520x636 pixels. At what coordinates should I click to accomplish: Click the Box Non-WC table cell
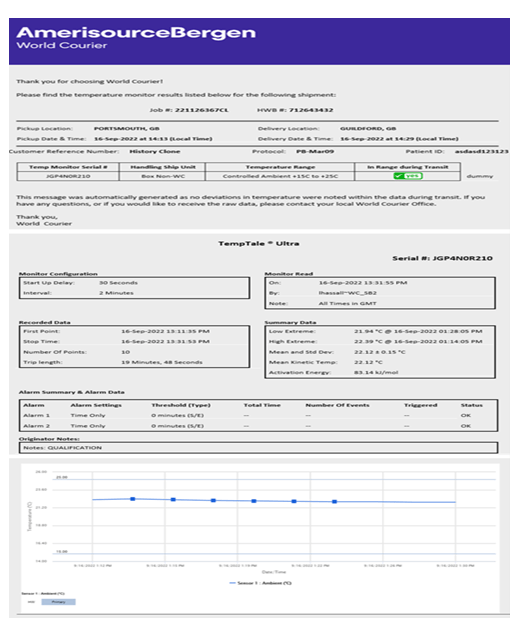point(163,176)
